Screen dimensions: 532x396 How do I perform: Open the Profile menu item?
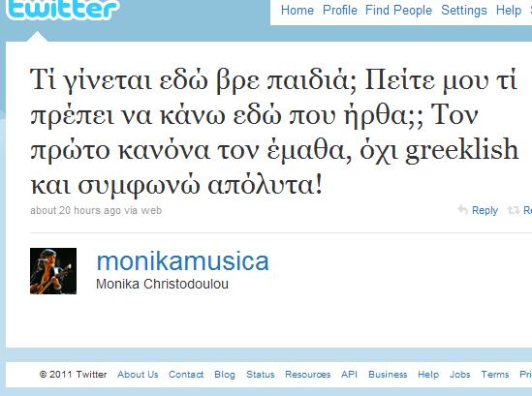(x=340, y=11)
